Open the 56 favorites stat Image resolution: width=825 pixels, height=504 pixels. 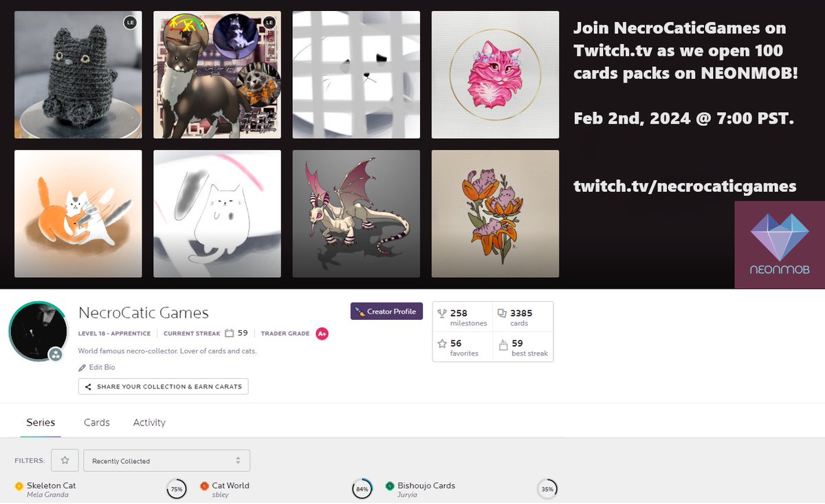tap(462, 347)
